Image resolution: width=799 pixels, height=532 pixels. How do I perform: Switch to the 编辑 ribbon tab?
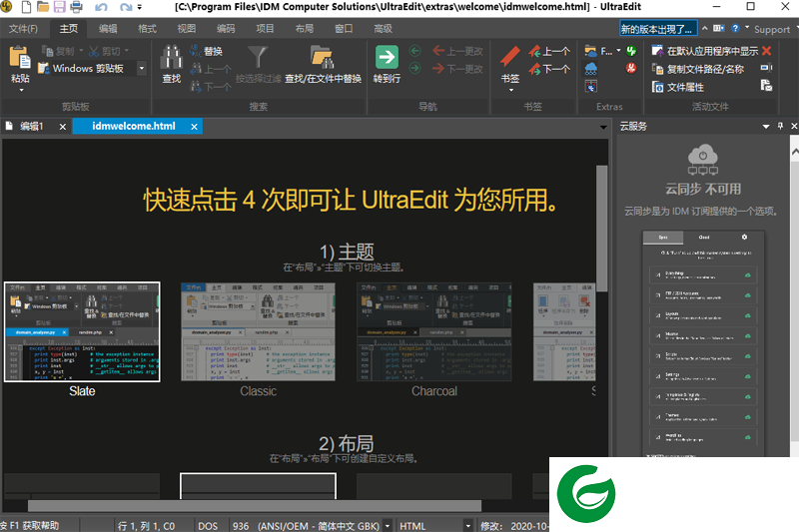pos(108,29)
